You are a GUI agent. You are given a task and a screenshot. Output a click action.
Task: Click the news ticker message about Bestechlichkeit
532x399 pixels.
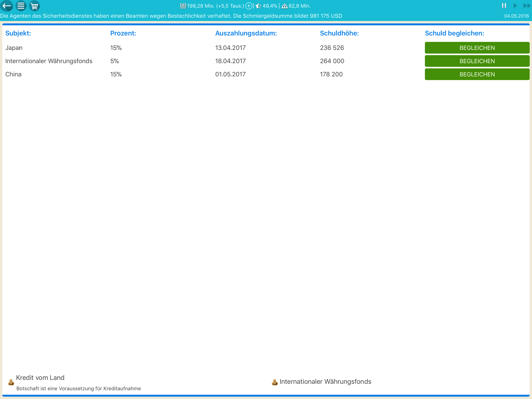(x=171, y=16)
